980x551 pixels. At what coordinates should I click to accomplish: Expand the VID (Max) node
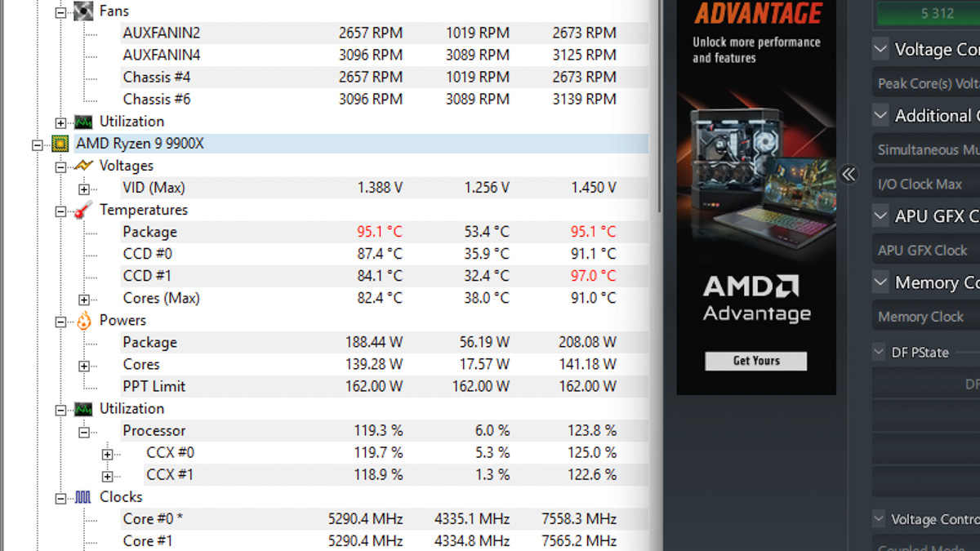pyautogui.click(x=84, y=189)
